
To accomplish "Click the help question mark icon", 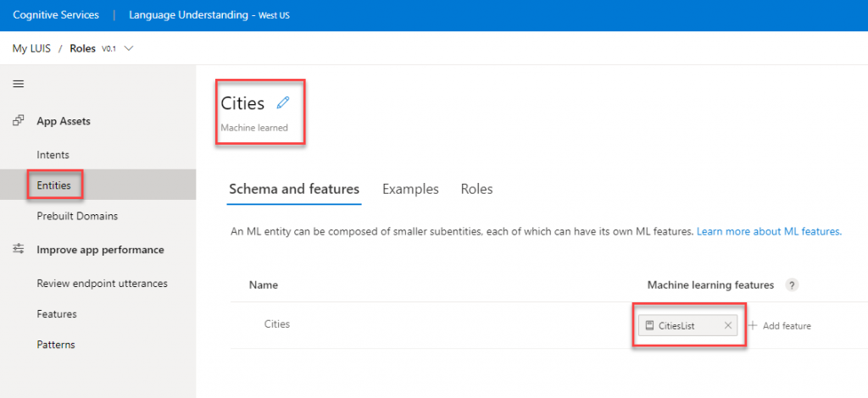I will [792, 285].
